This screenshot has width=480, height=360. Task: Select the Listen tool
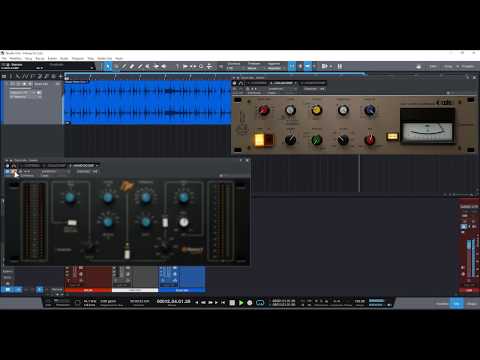tap(164, 66)
